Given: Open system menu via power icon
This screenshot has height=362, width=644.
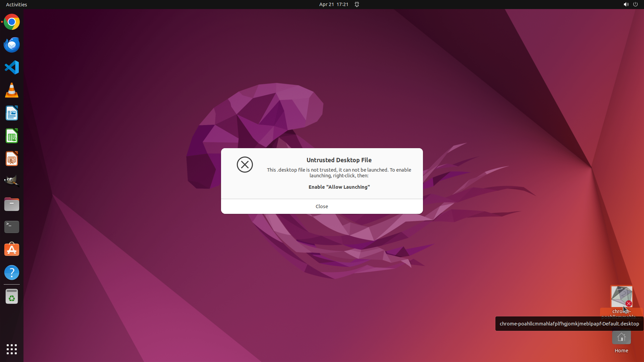Looking at the screenshot, I should pyautogui.click(x=635, y=4).
